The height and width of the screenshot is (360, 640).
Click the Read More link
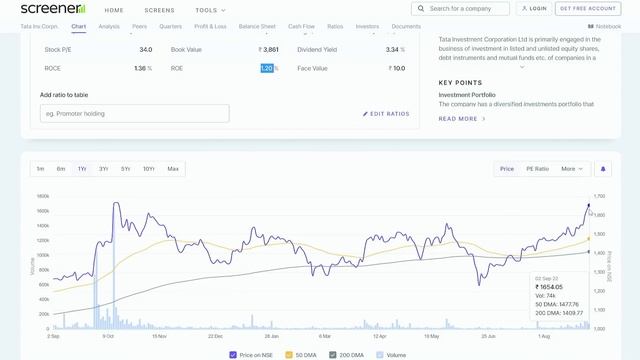click(x=462, y=119)
